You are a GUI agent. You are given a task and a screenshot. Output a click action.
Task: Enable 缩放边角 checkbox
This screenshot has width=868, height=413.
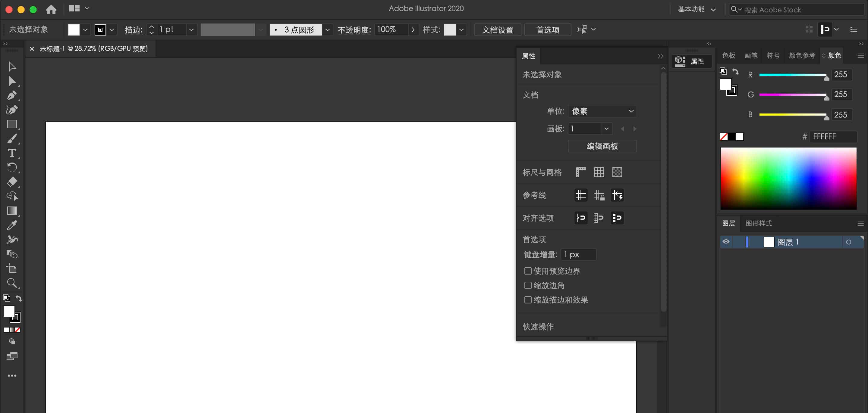[528, 285]
